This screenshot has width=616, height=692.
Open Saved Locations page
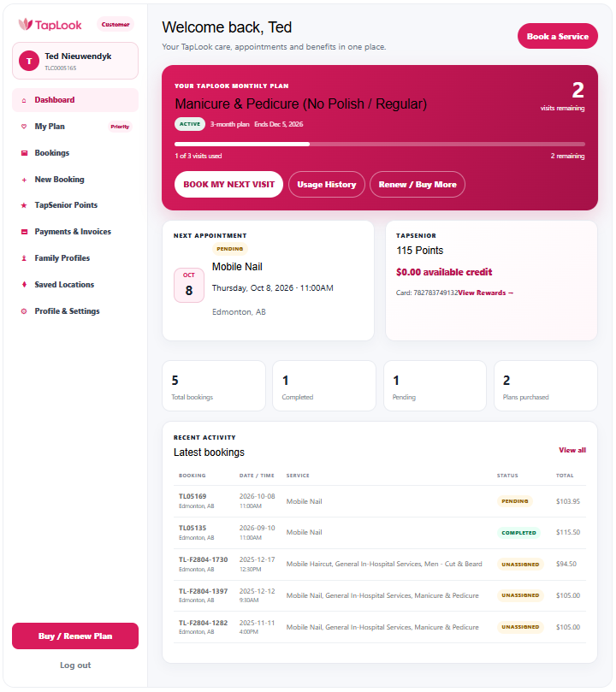pos(75,285)
